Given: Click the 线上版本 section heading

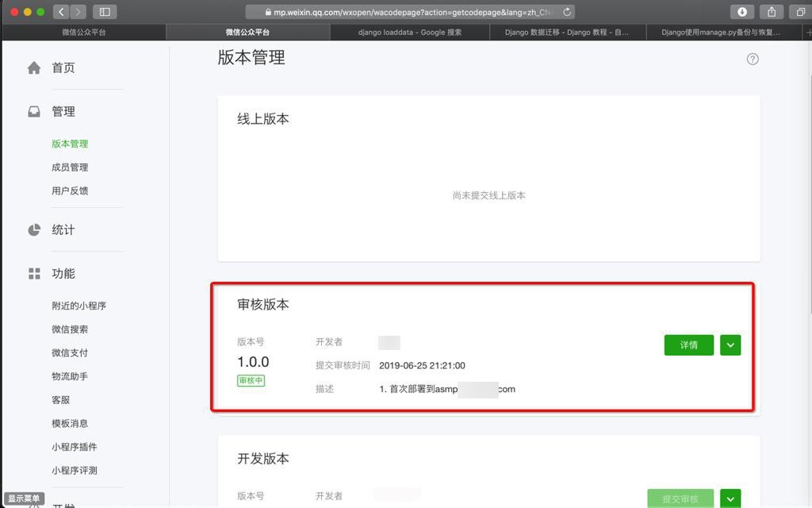Looking at the screenshot, I should (263, 119).
